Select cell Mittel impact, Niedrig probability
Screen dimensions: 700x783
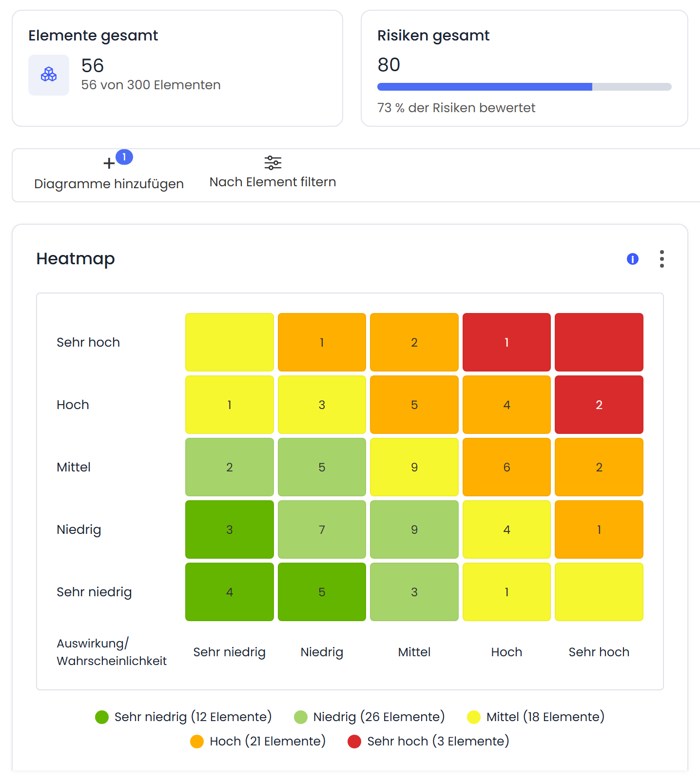322,467
